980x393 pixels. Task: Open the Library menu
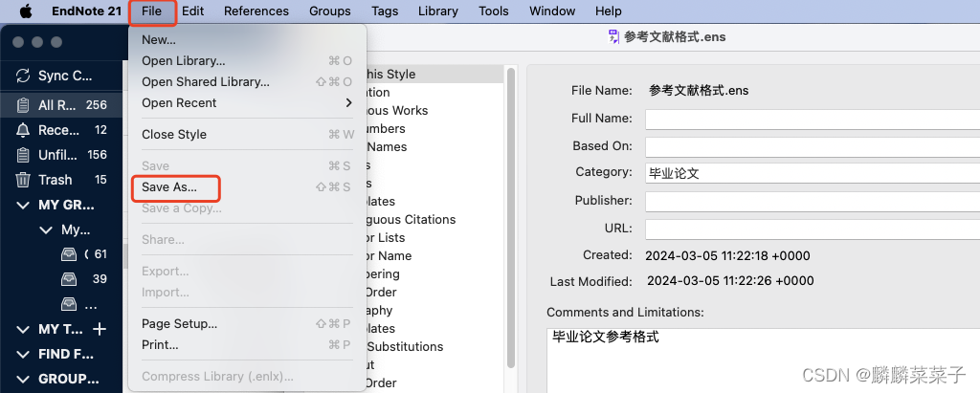tap(438, 11)
